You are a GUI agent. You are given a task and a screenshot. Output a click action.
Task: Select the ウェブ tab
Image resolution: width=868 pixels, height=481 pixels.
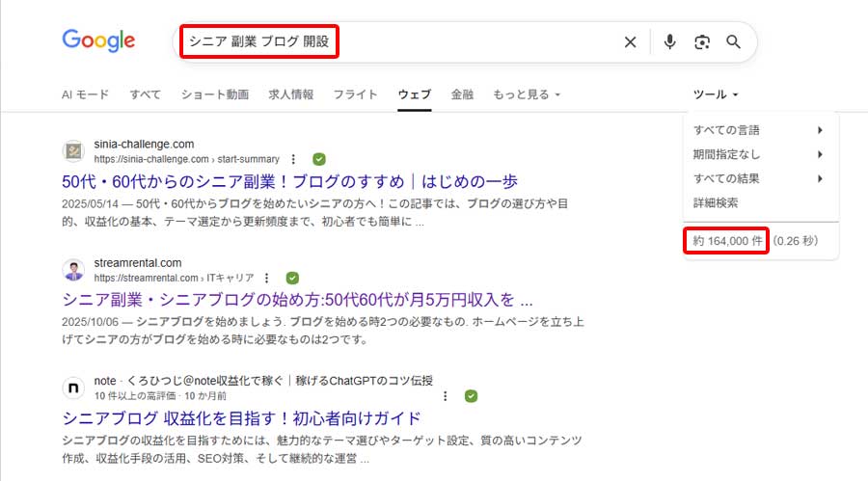tap(414, 94)
